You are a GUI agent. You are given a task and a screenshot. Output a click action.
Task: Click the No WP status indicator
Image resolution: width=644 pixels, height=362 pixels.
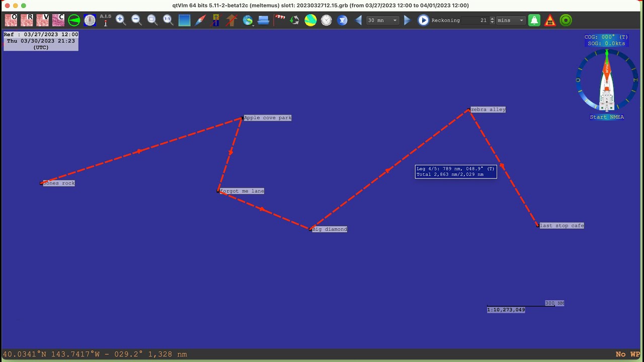628,354
